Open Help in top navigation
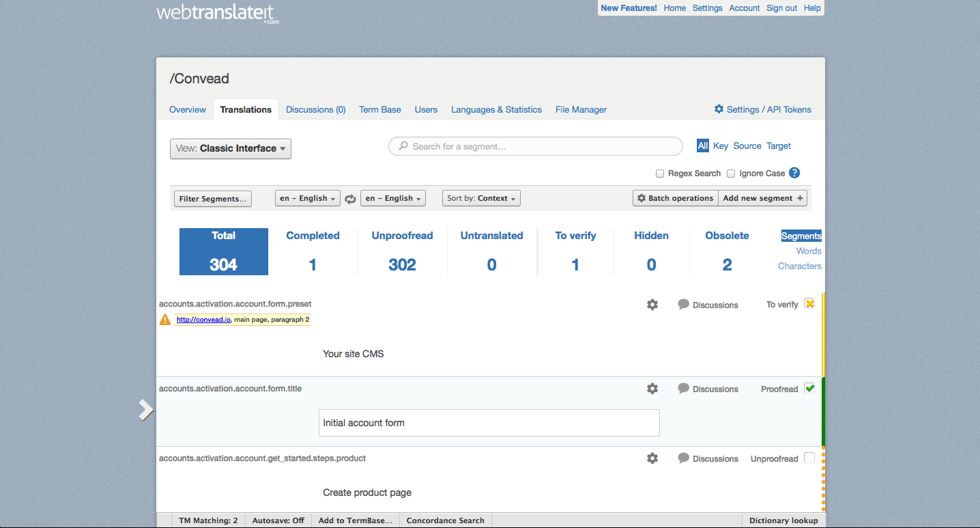Screen dimensions: 980x528 (x=812, y=8)
